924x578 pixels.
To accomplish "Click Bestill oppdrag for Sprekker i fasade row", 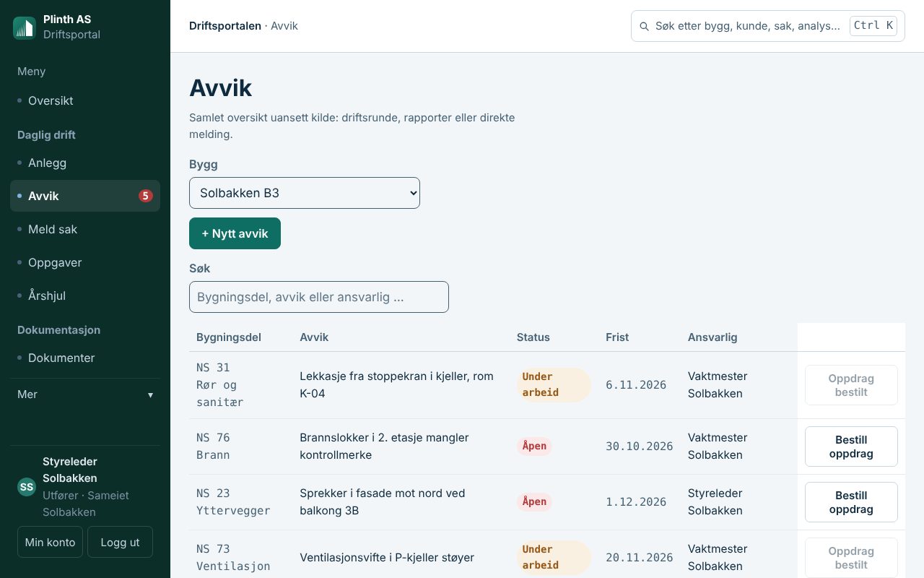I will click(851, 502).
